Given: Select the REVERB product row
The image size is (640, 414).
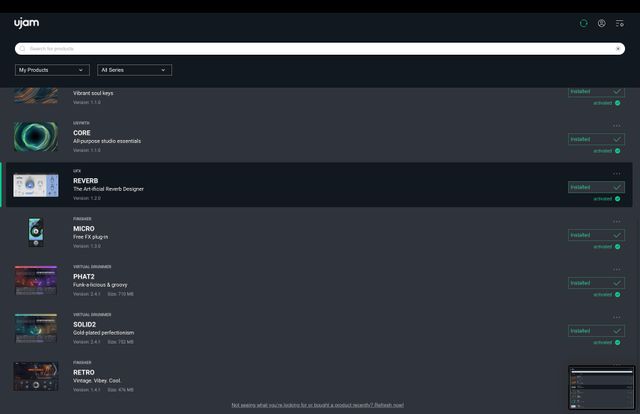Looking at the screenshot, I should [x=300, y=185].
